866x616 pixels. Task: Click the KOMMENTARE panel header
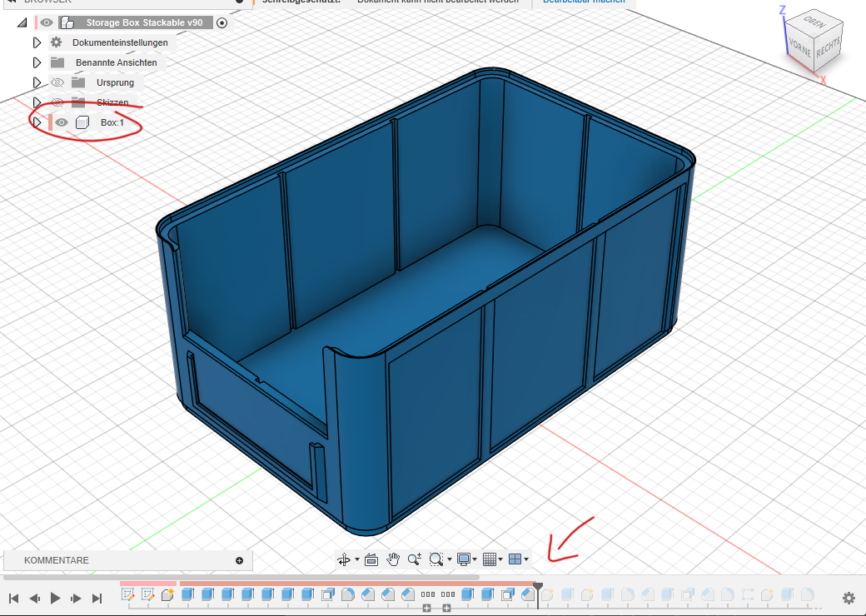click(127, 560)
